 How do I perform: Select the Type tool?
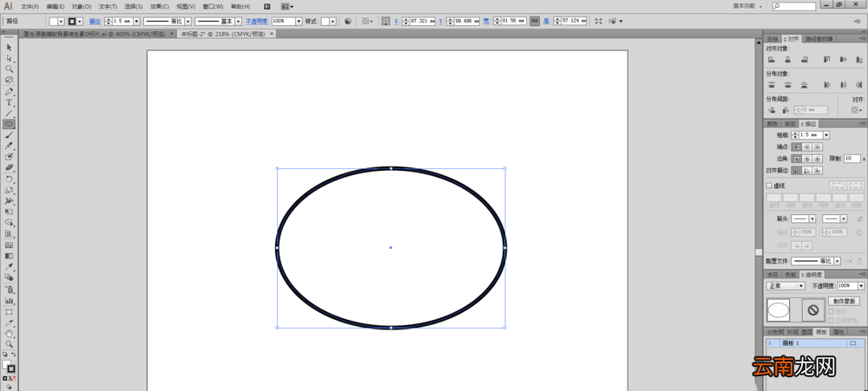[x=9, y=102]
